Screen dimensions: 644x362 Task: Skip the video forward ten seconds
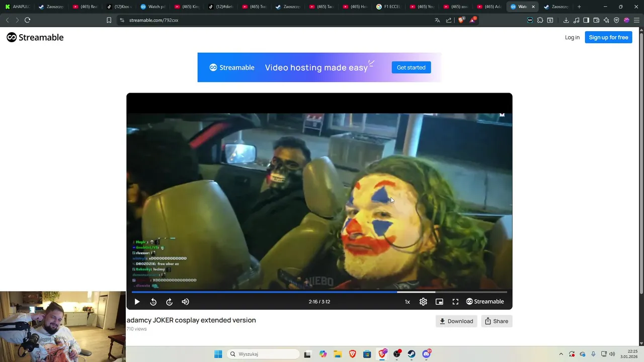(x=169, y=302)
